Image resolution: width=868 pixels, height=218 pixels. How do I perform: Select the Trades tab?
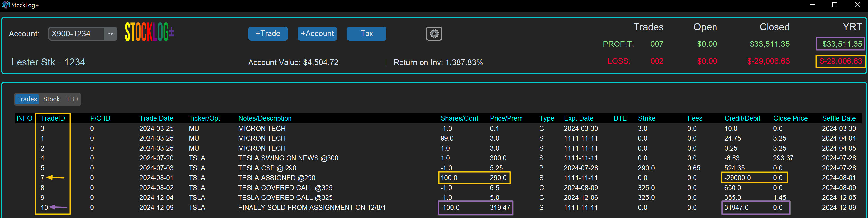tap(27, 99)
